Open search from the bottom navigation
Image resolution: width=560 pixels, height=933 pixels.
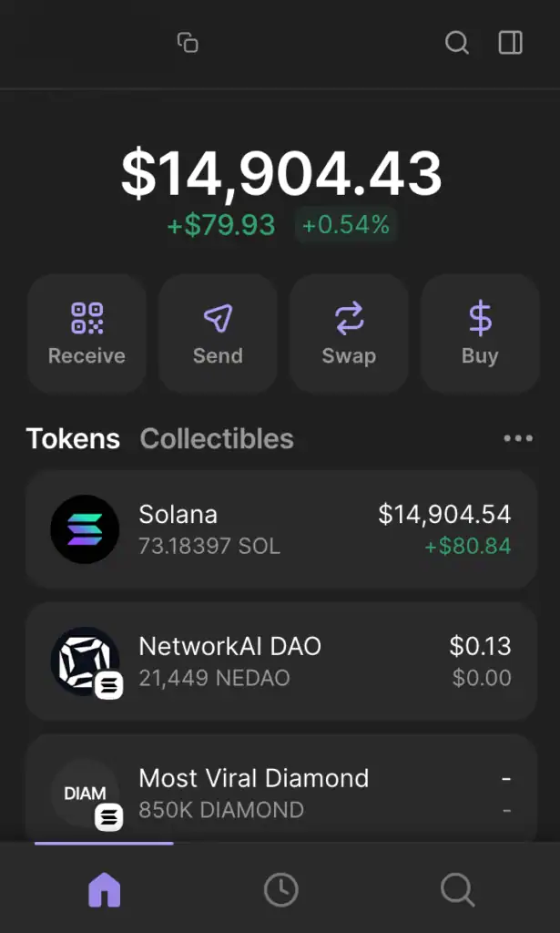pyautogui.click(x=456, y=889)
